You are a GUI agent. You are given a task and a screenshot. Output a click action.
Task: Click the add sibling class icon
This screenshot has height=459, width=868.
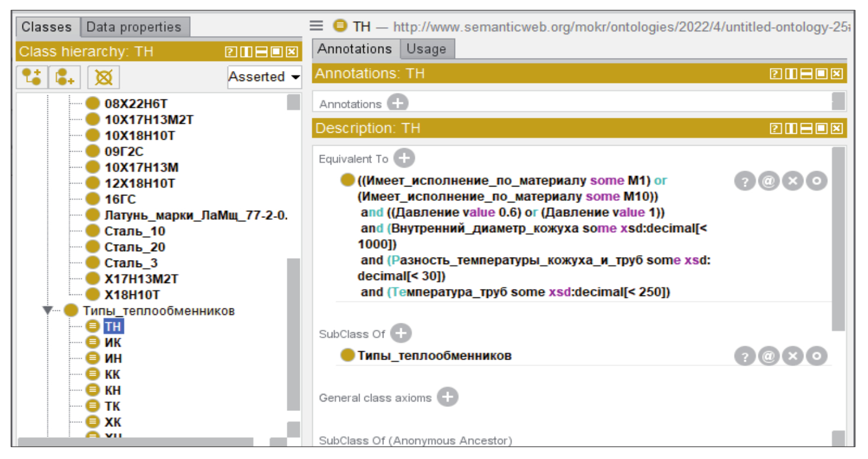[x=65, y=77]
